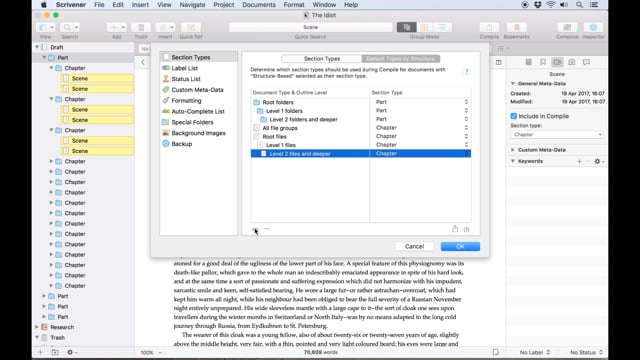Click the back navigation arrow in the editor
This screenshot has height=360, width=640.
[x=143, y=62]
